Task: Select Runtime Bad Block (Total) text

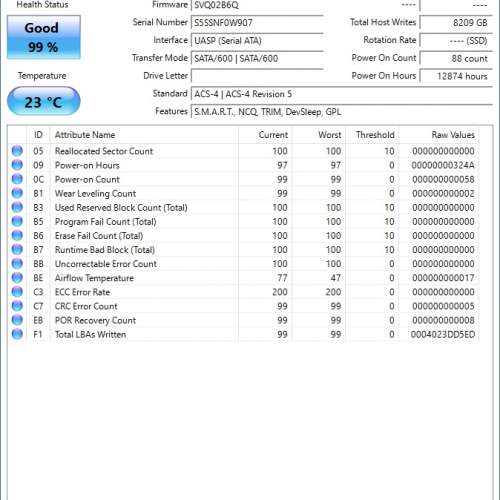Action: coord(105,250)
